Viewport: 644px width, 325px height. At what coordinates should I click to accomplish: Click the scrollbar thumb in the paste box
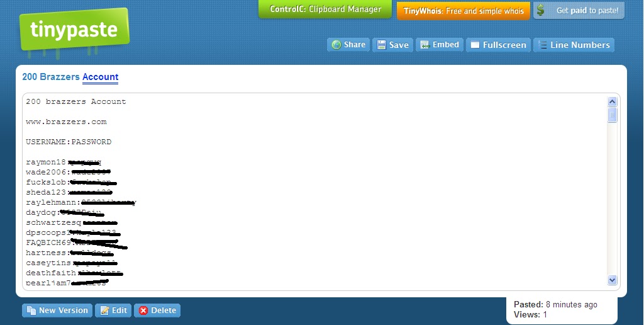click(612, 115)
